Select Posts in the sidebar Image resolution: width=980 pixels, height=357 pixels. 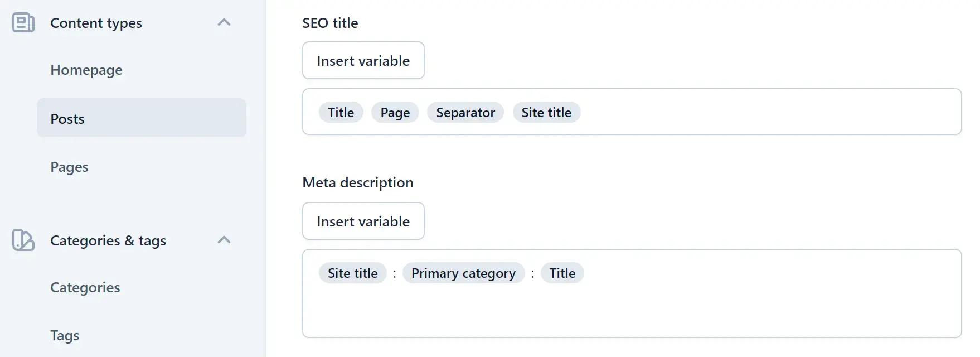click(67, 118)
